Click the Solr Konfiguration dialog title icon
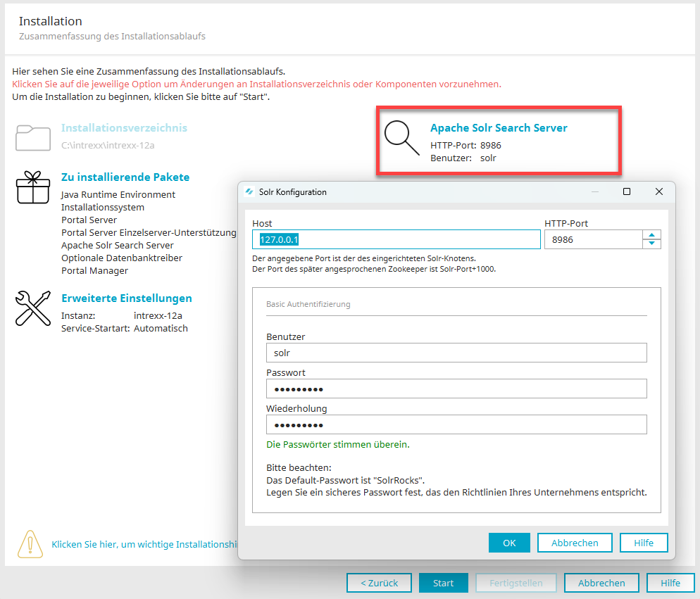Viewport: 700px width, 599px height. click(x=249, y=192)
